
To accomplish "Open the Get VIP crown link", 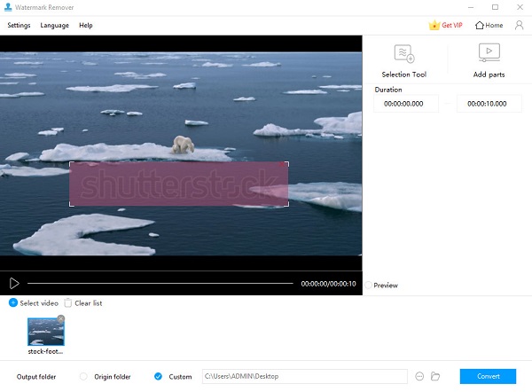I will click(x=445, y=25).
